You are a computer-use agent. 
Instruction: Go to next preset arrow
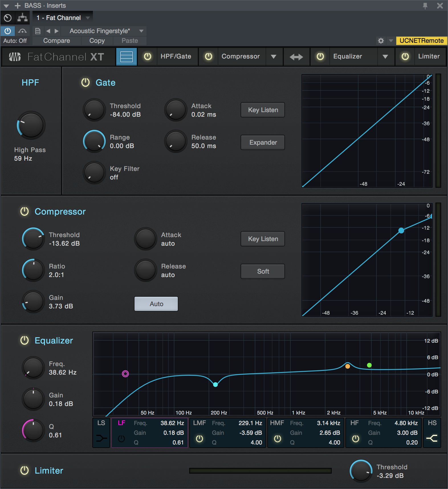click(57, 31)
